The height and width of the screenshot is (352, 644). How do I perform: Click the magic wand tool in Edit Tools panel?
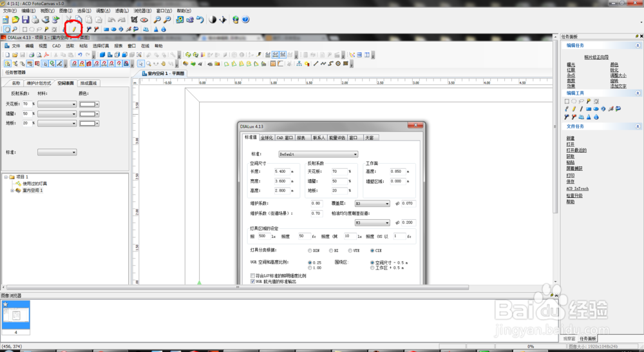(589, 101)
